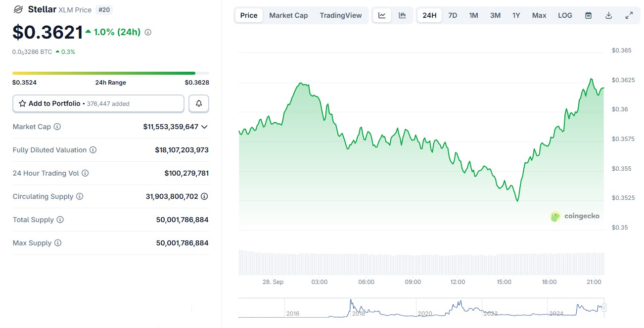Switch to candlestick chart view icon
Screen dimensions: 644x328
click(403, 15)
